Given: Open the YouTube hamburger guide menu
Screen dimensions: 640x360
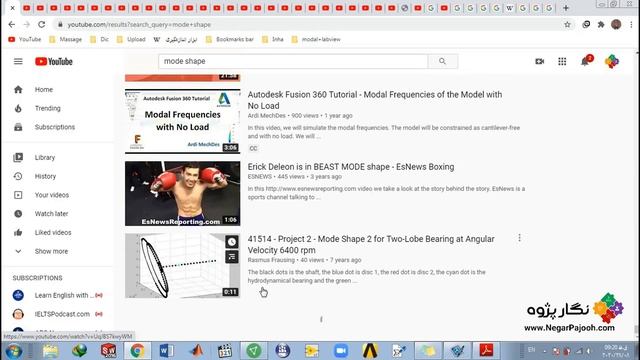Looking at the screenshot, I should 18,62.
